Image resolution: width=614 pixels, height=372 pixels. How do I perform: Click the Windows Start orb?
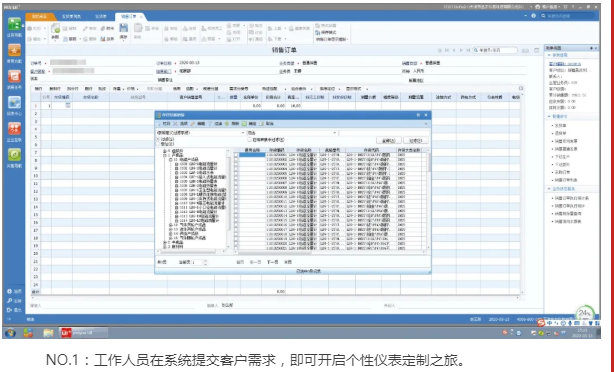point(11,333)
